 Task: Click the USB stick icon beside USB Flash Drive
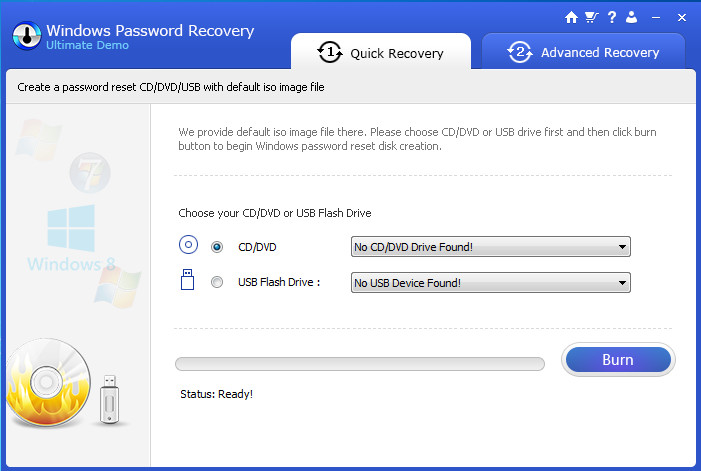pyautogui.click(x=187, y=279)
